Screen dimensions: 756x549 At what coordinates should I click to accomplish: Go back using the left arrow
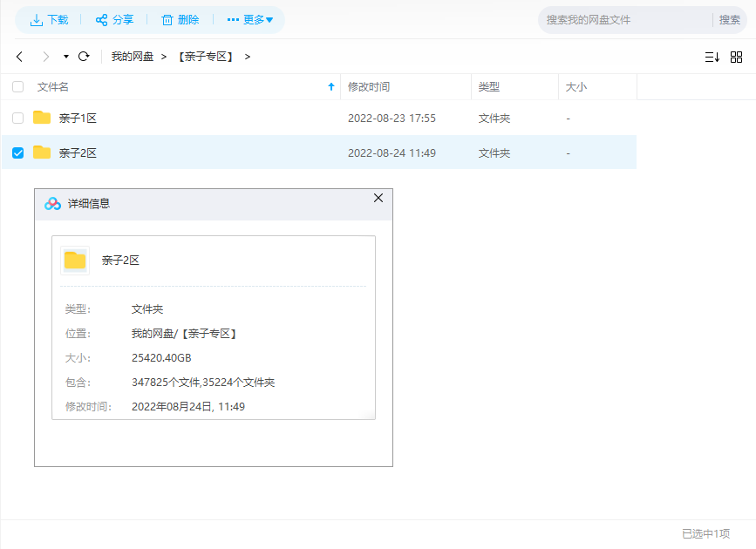pos(19,57)
